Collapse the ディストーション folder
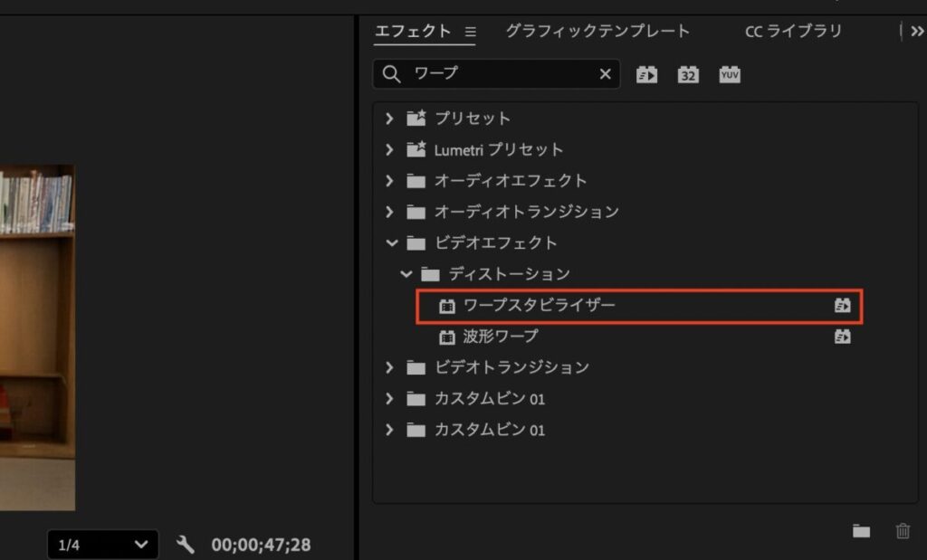 [406, 274]
